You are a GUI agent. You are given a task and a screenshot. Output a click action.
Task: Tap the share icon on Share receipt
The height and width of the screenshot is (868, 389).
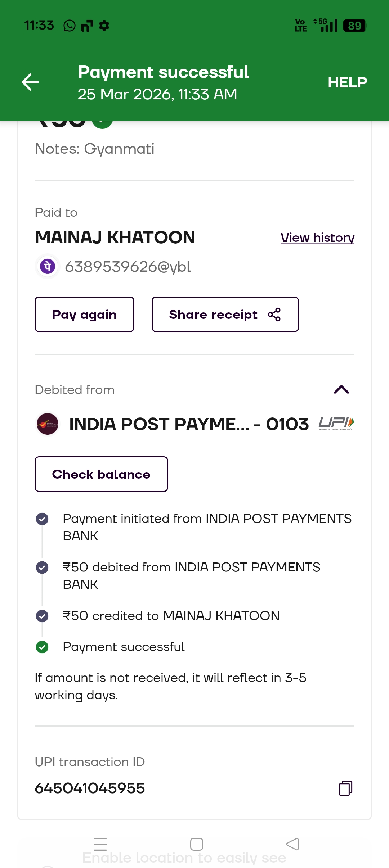click(x=274, y=315)
